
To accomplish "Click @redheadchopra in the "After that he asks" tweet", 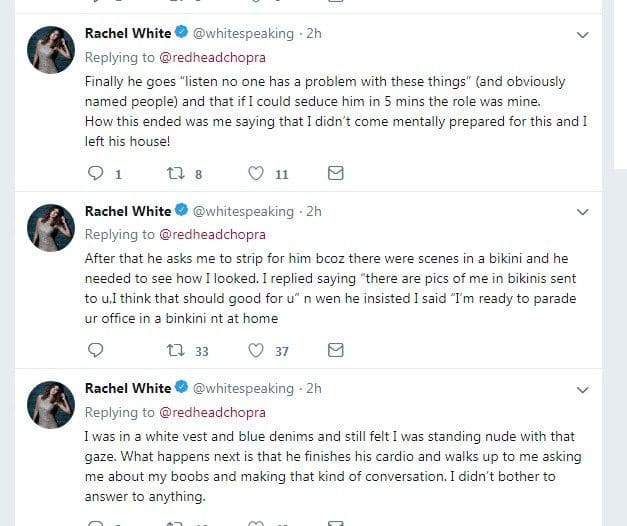I will coord(212,234).
